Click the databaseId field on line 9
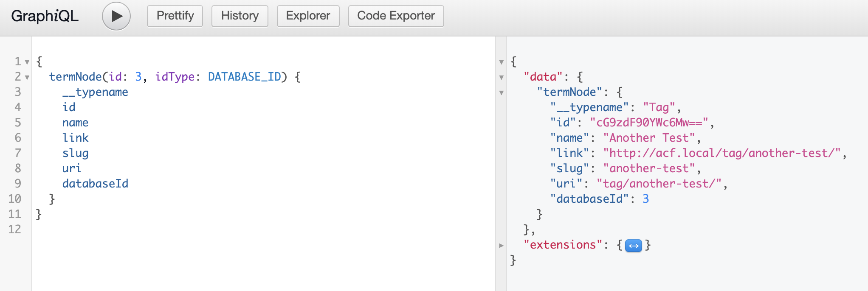 (x=95, y=184)
